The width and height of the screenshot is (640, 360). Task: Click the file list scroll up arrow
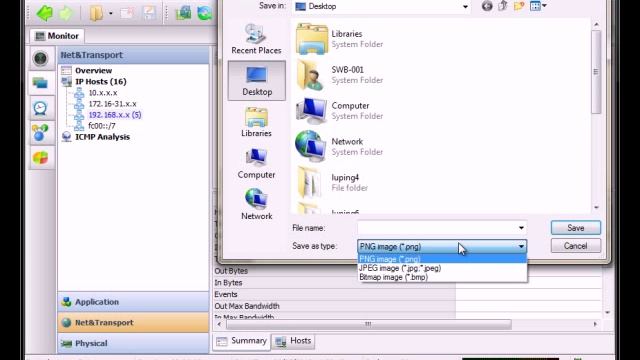(x=596, y=24)
